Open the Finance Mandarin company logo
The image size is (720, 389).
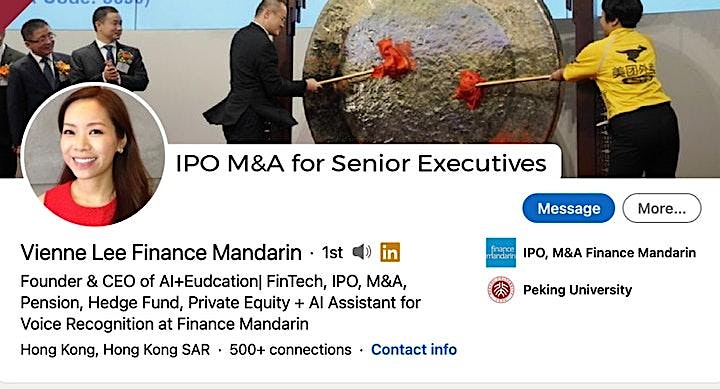pos(501,253)
